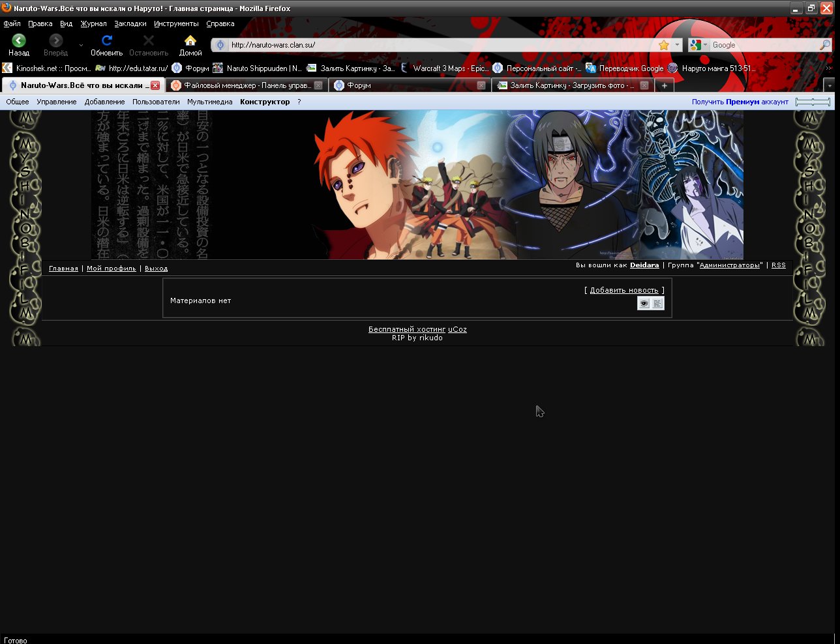840x644 pixels.
Task: Open the edu.tatar.ru bookmark
Action: pos(132,68)
